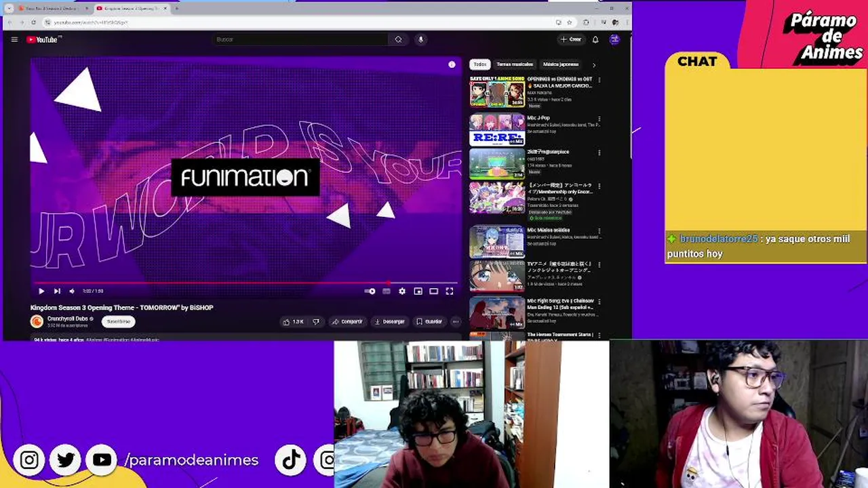Open the TVアニメ recommended video thumbnail
868x488 pixels.
click(497, 277)
